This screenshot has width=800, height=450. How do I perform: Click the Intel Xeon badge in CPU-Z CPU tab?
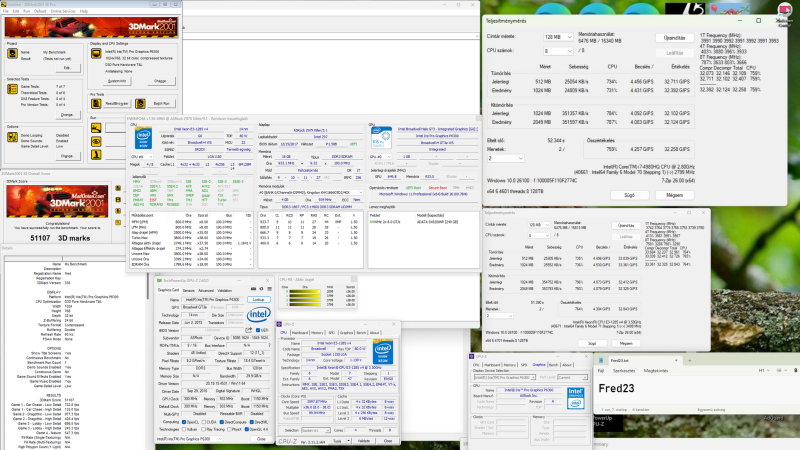[383, 353]
